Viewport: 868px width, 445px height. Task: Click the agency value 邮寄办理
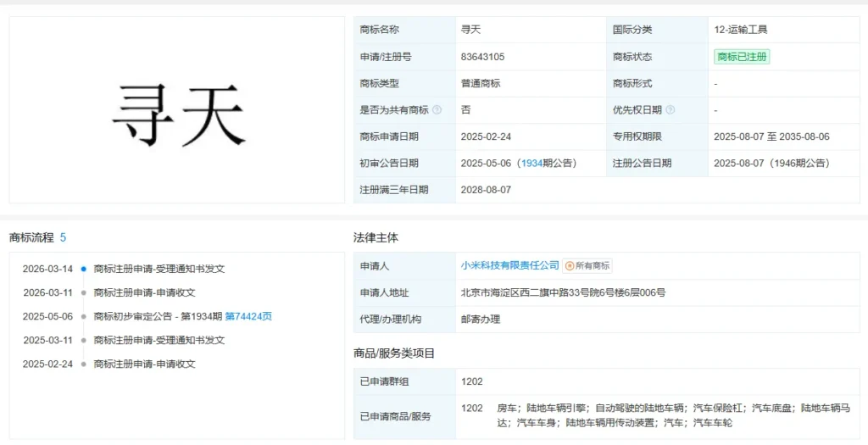[x=481, y=320]
